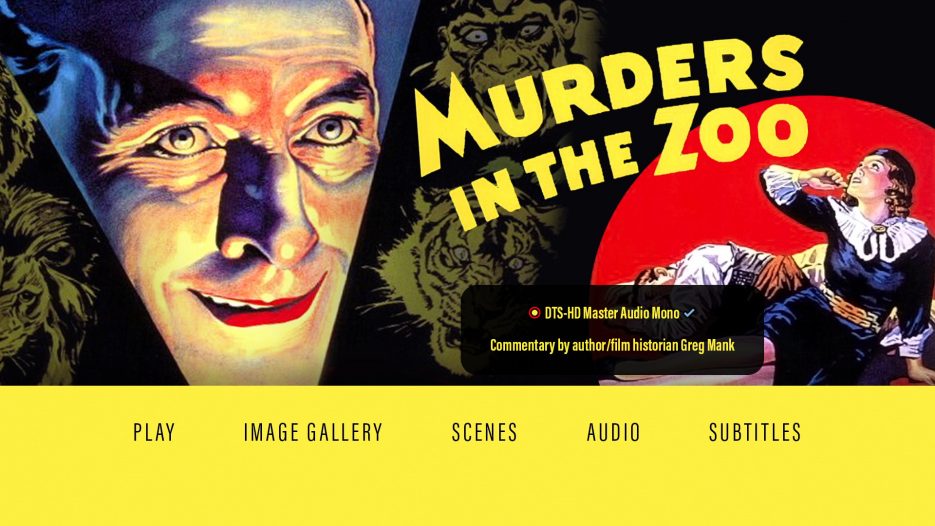Select Commentary by author/film historian Greg Mank
This screenshot has height=526, width=935.
[612, 345]
